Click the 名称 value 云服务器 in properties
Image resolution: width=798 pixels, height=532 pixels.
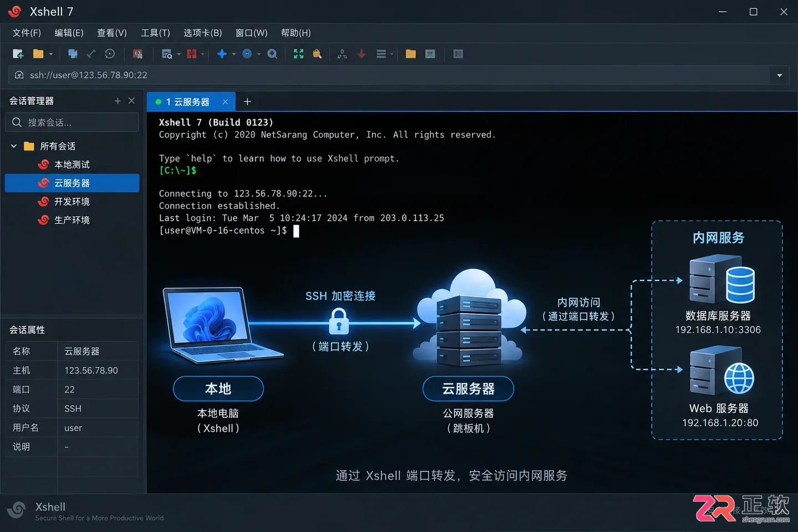point(82,351)
